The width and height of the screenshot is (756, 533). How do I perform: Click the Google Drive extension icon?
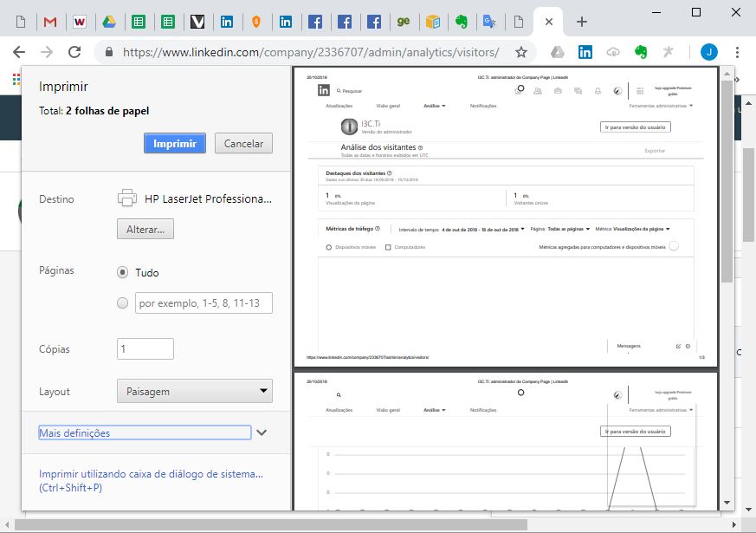(559, 52)
